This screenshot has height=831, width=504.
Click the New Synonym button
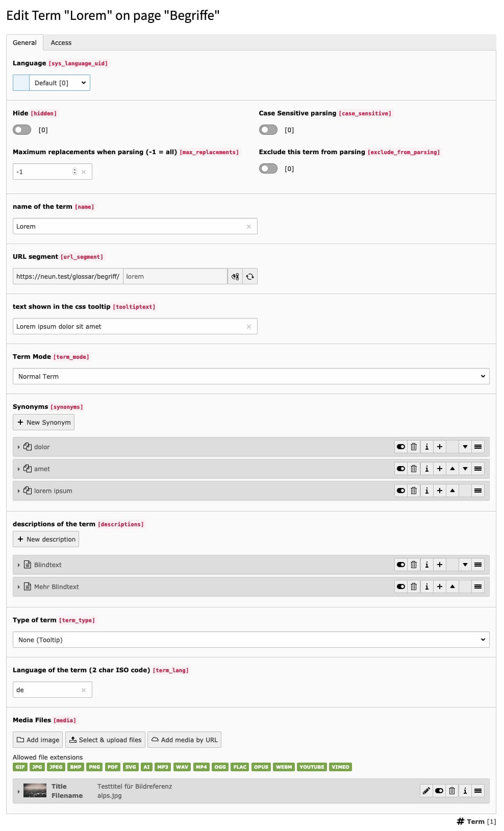coord(44,423)
